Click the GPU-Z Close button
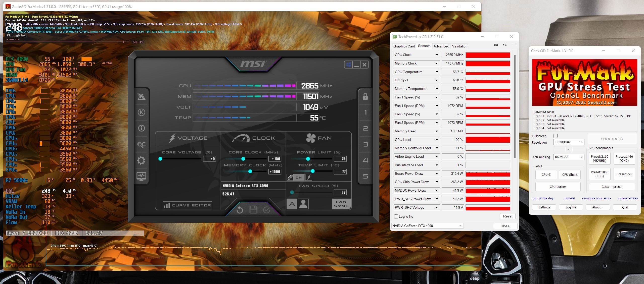644x284 pixels. click(505, 226)
